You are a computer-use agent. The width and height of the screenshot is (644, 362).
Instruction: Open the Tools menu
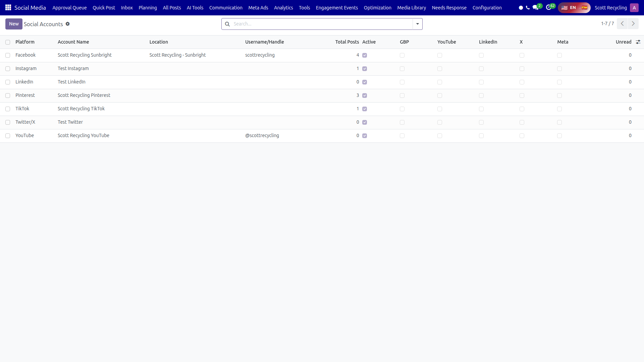coord(305,8)
